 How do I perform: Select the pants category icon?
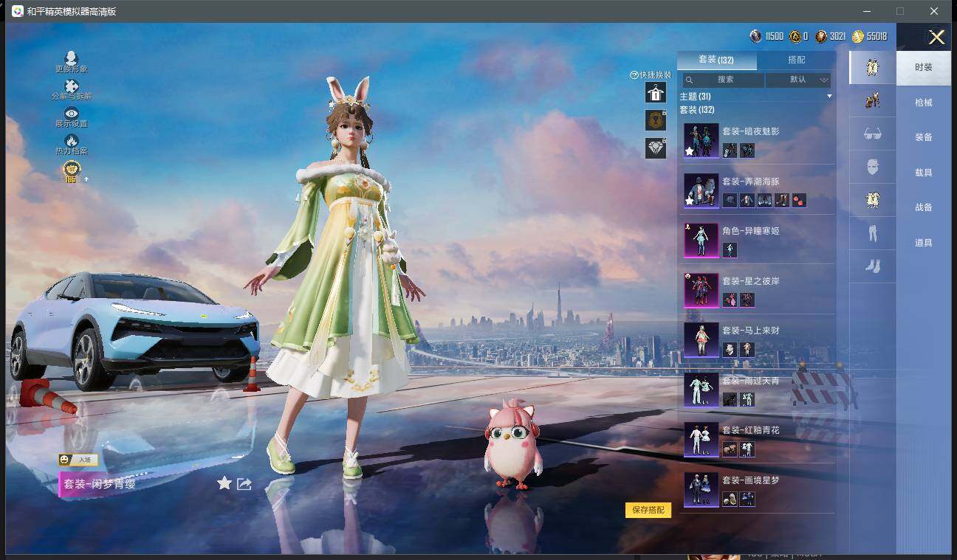(872, 234)
